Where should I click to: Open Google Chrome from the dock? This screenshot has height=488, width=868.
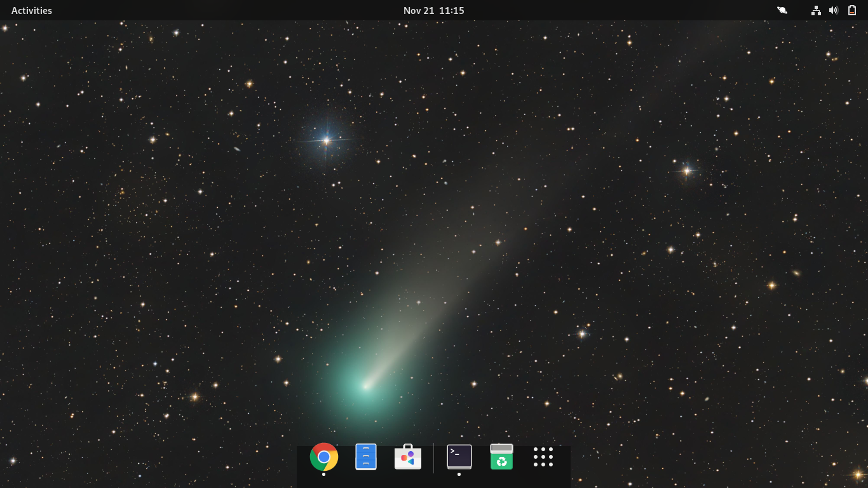(x=324, y=457)
